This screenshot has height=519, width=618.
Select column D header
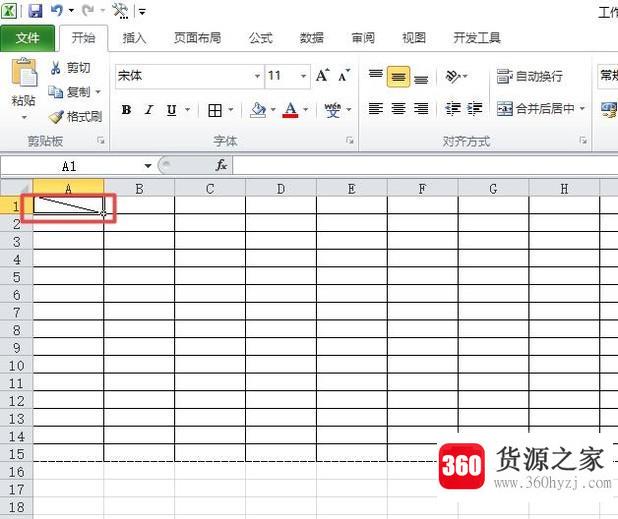tap(281, 189)
